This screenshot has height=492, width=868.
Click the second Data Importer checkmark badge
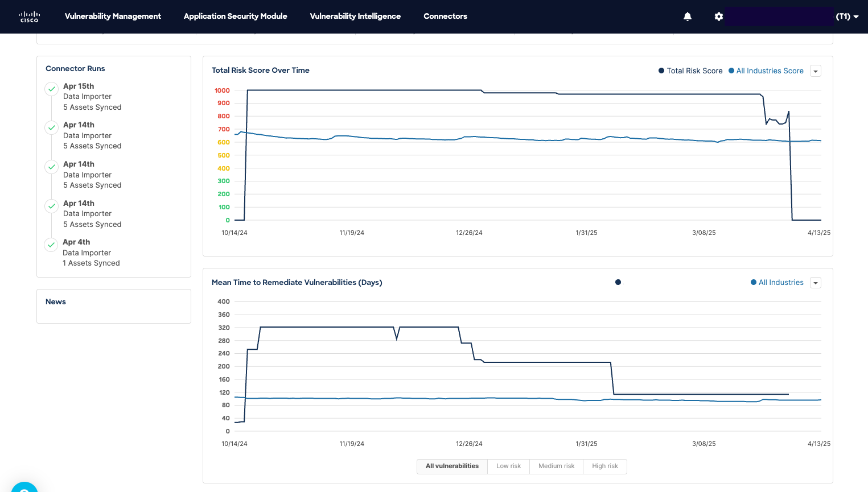point(51,127)
